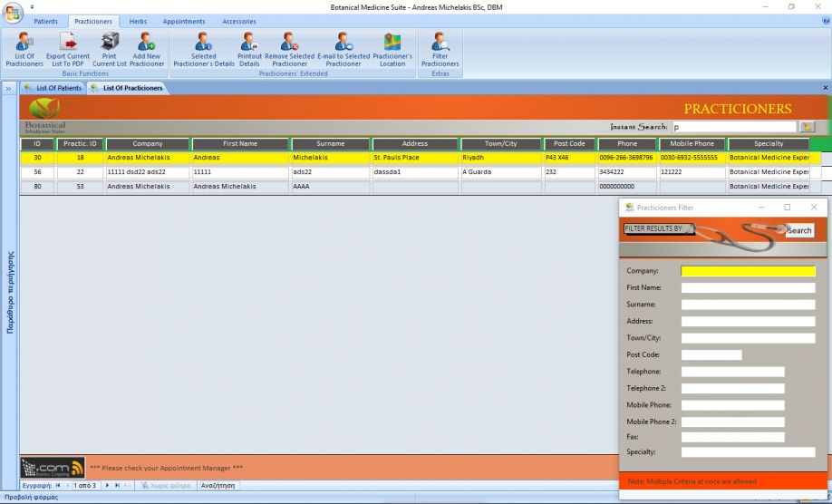832x504 pixels.
Task: Open Selected Practicioner's Details
Action: click(x=204, y=49)
